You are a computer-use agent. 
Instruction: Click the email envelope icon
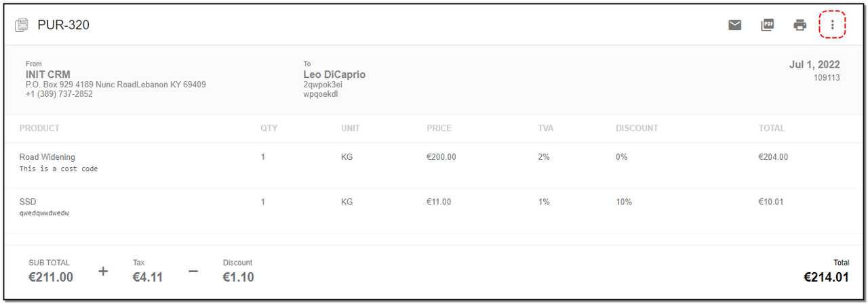tap(734, 25)
